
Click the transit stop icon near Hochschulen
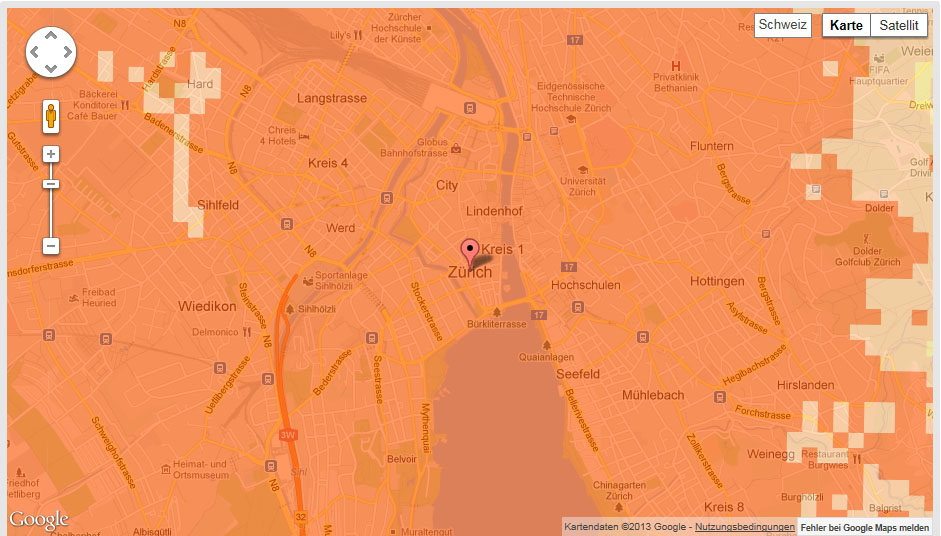click(x=577, y=307)
